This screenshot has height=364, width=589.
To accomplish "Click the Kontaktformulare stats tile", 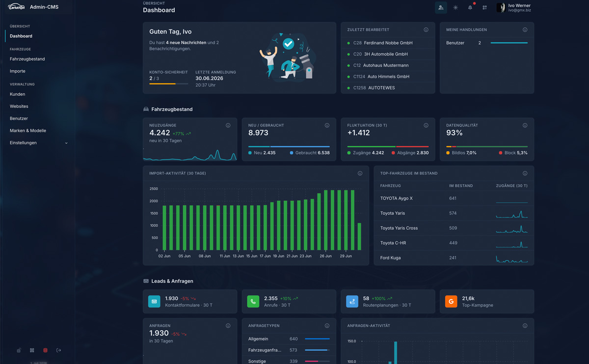I will (x=190, y=301).
